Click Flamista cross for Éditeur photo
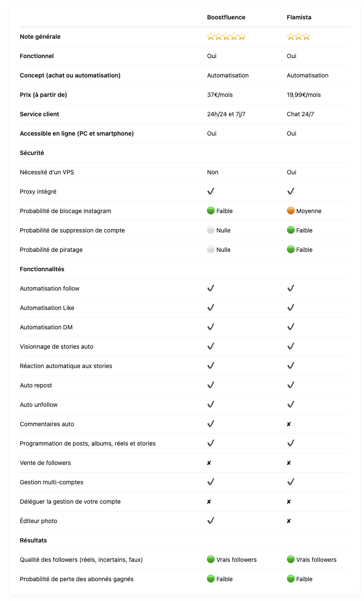364x601 pixels. [289, 521]
